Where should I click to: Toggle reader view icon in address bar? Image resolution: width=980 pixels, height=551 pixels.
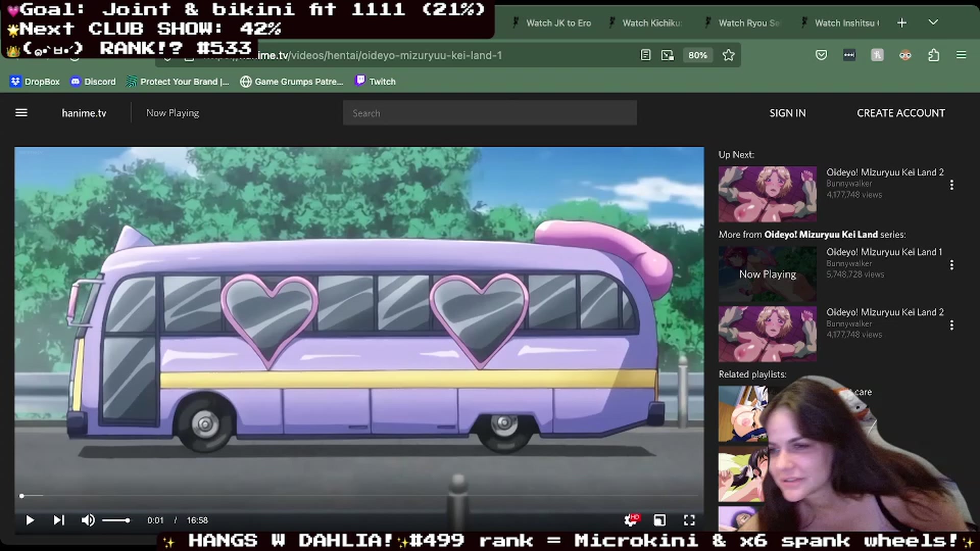646,55
